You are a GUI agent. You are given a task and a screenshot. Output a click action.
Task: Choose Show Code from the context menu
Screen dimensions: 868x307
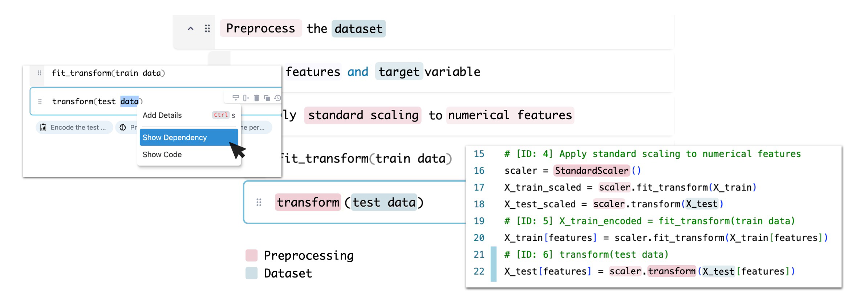point(162,155)
